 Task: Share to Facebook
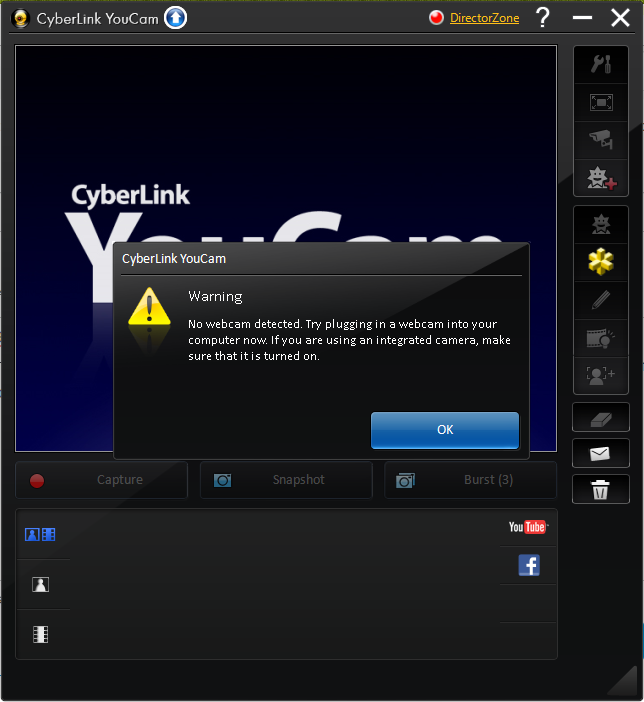(529, 565)
